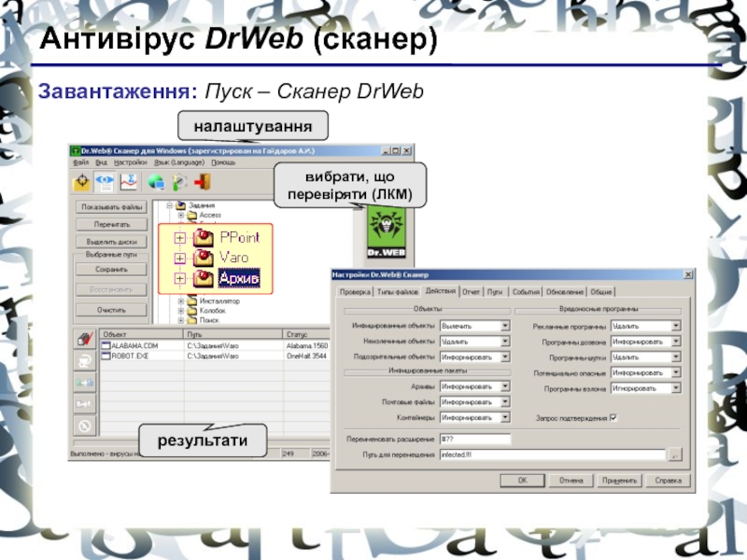Open the Язык (Language) menu
Screen dimensions: 747x560
(179, 162)
